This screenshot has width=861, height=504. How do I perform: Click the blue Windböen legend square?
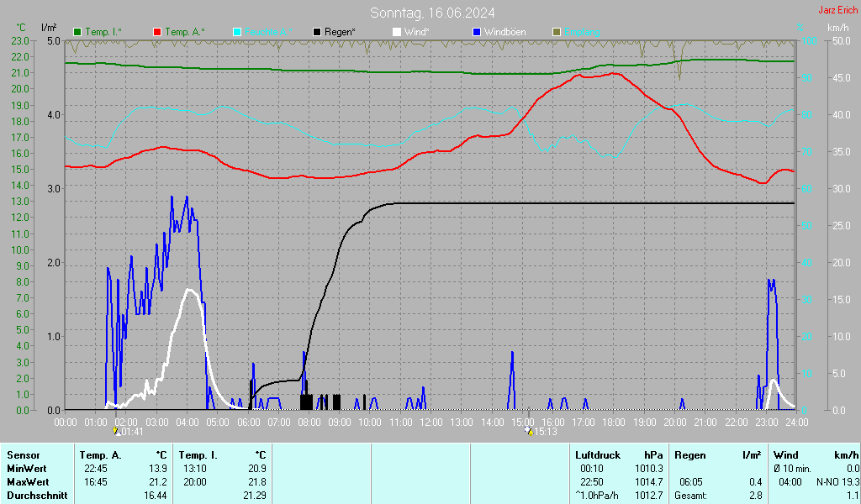[477, 32]
